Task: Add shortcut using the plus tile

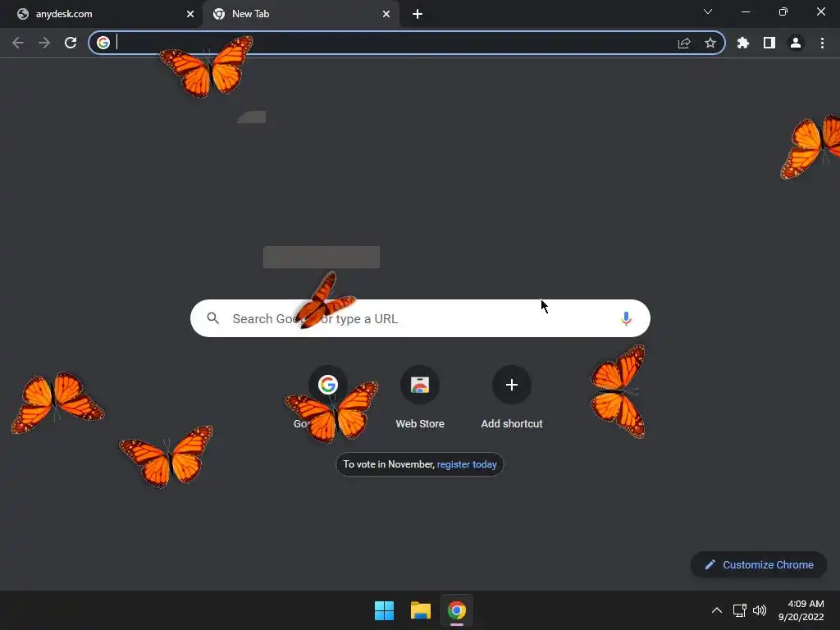Action: pos(512,397)
